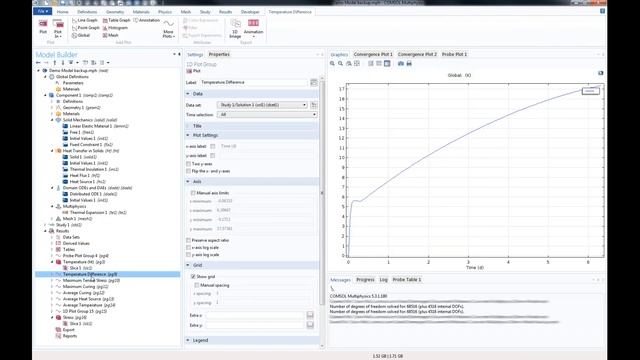Open the Data set dropdown

pos(262,105)
